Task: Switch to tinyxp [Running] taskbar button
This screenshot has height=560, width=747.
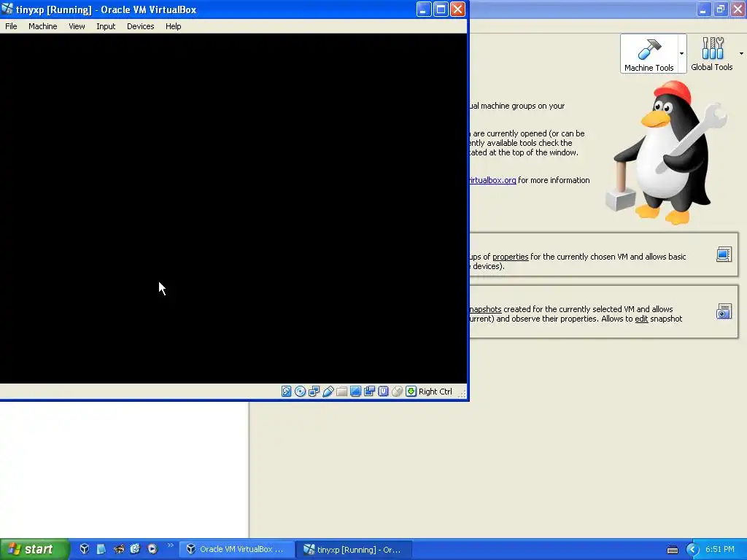Action: click(354, 549)
